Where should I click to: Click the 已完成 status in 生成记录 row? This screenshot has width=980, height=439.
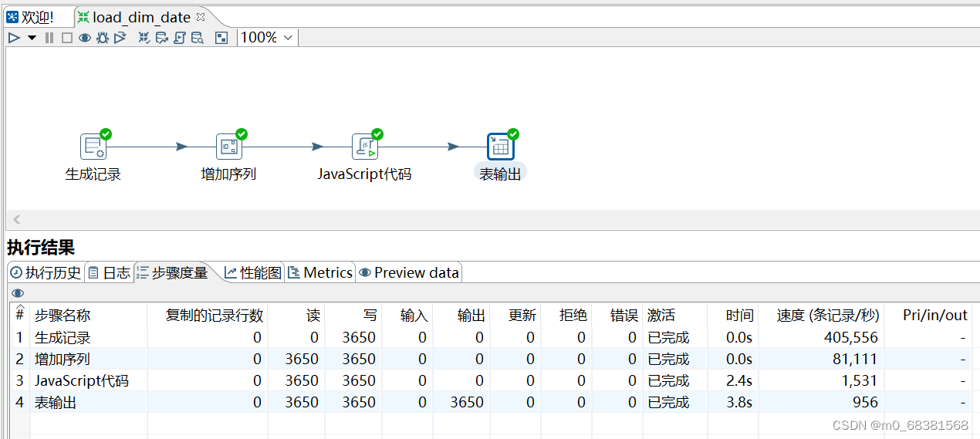tap(668, 337)
